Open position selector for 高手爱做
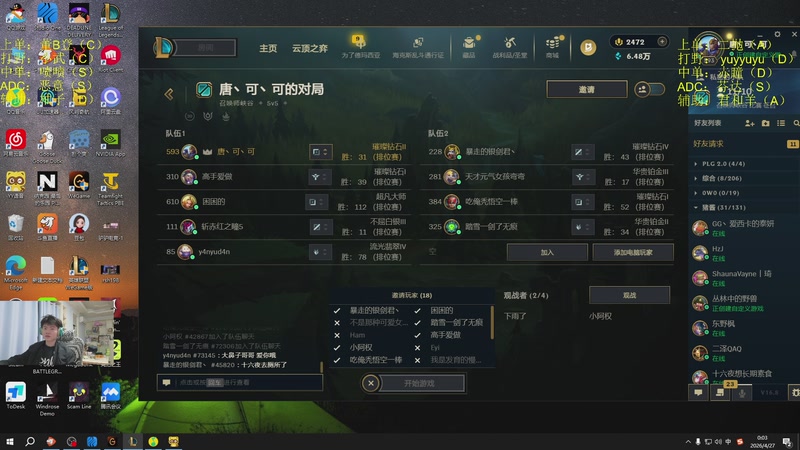Image resolution: width=800 pixels, height=450 pixels. [319, 177]
